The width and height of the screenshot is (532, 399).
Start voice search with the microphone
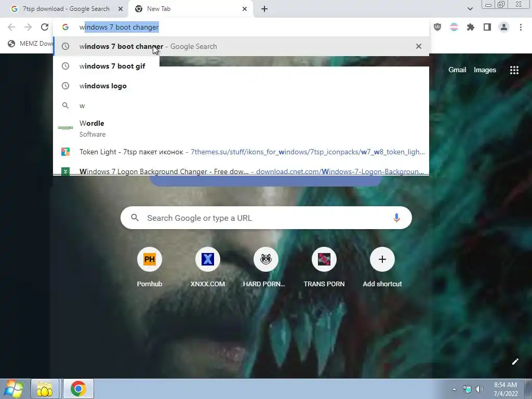[396, 218]
